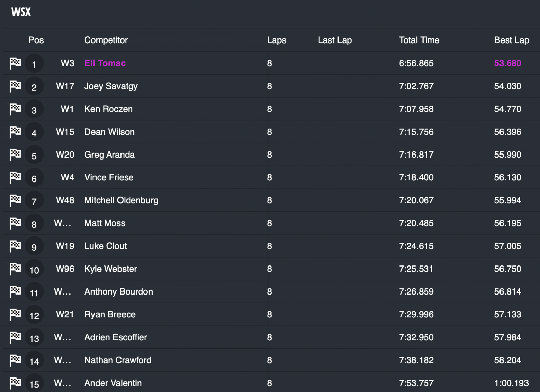The height and width of the screenshot is (392, 540).
Task: Click the checkered flag for Dean Wilson
Action: (x=15, y=132)
